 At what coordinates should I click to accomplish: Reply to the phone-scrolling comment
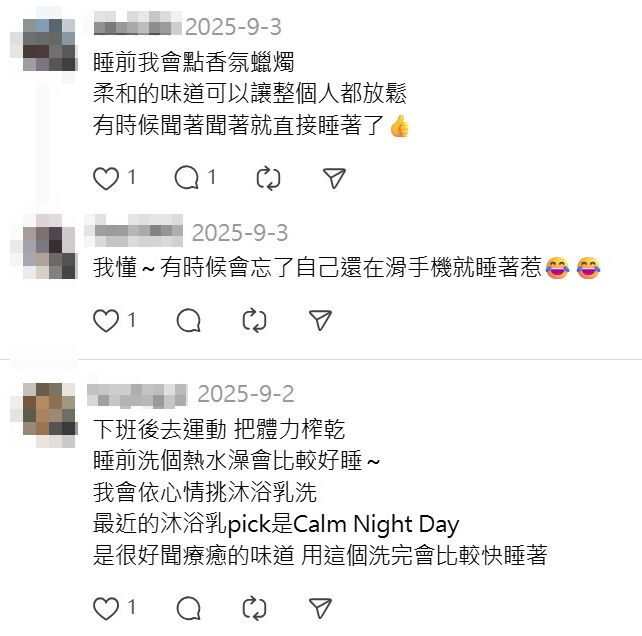click(188, 320)
